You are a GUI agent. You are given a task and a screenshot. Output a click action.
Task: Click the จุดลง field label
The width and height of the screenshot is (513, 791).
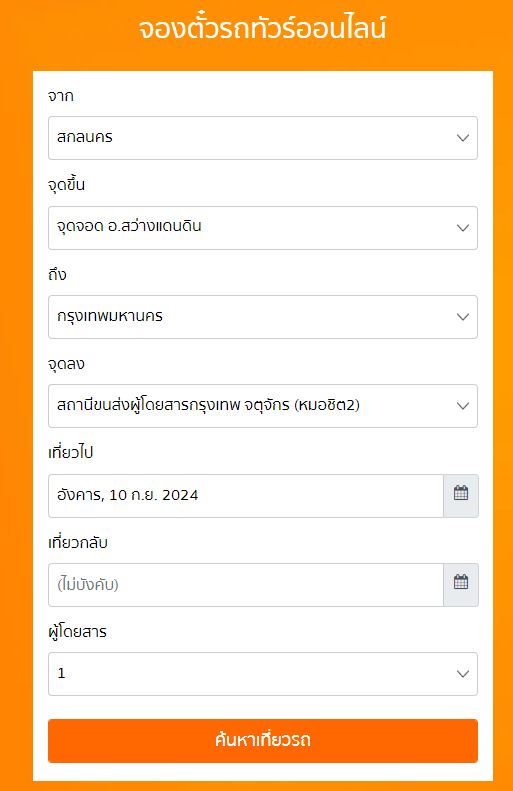coord(66,363)
